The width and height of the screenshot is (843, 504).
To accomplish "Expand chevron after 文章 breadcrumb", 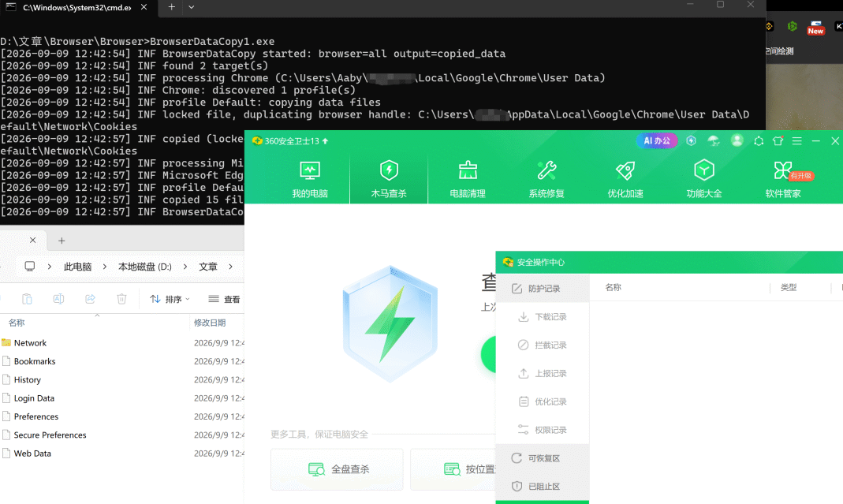I will click(230, 267).
